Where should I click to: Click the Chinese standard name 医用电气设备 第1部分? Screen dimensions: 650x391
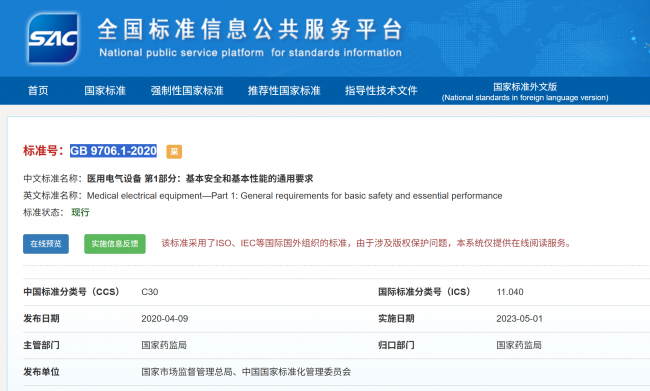[200, 179]
